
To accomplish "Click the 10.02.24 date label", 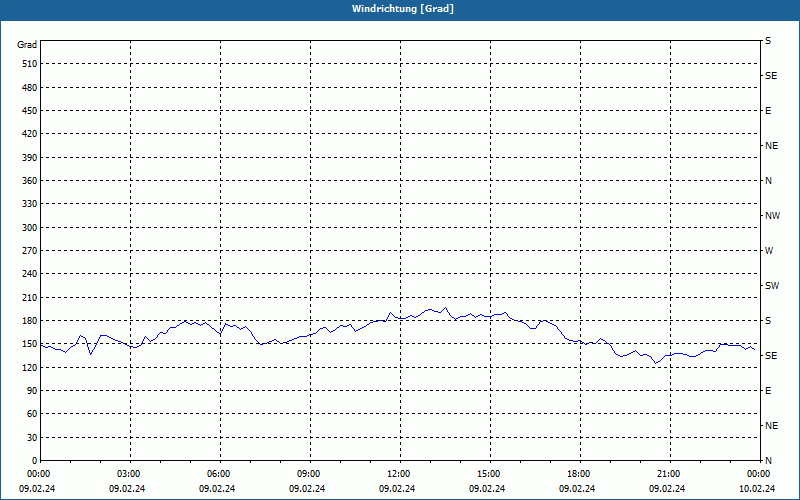I will [x=757, y=489].
